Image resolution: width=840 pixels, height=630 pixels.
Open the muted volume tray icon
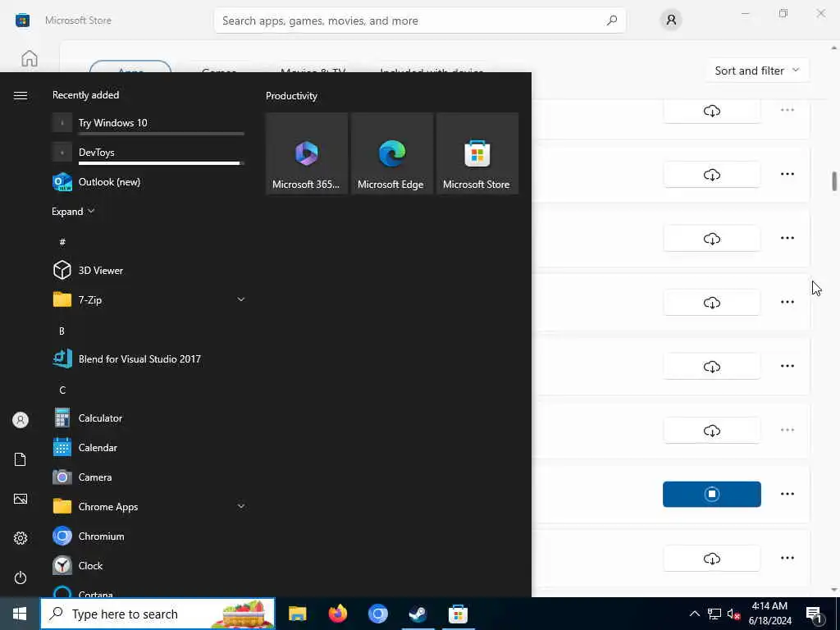[x=733, y=614]
